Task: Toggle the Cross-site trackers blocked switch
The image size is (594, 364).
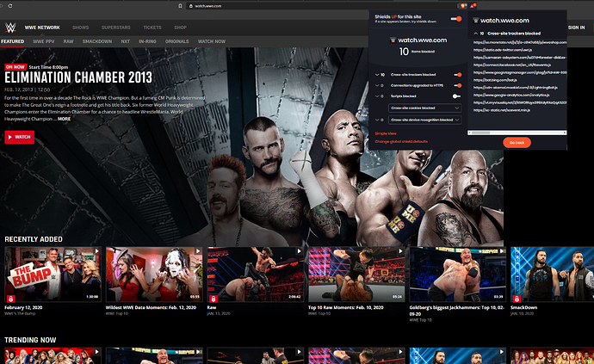Action: pos(458,75)
